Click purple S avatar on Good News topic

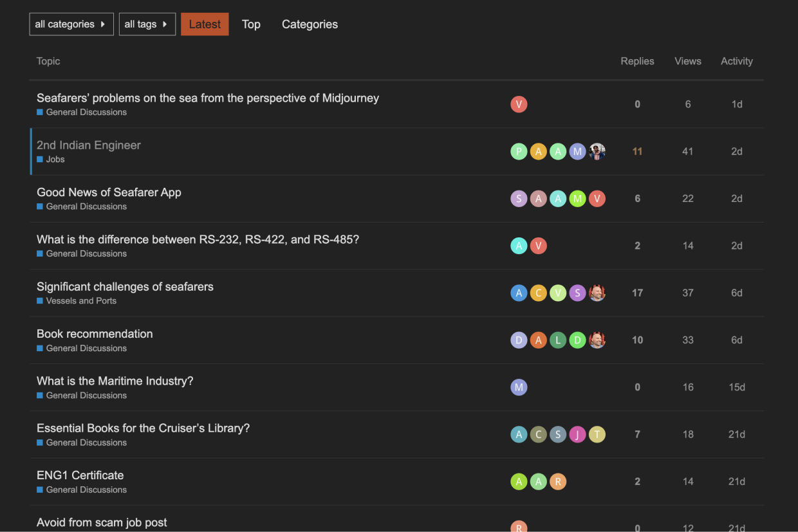click(x=519, y=199)
